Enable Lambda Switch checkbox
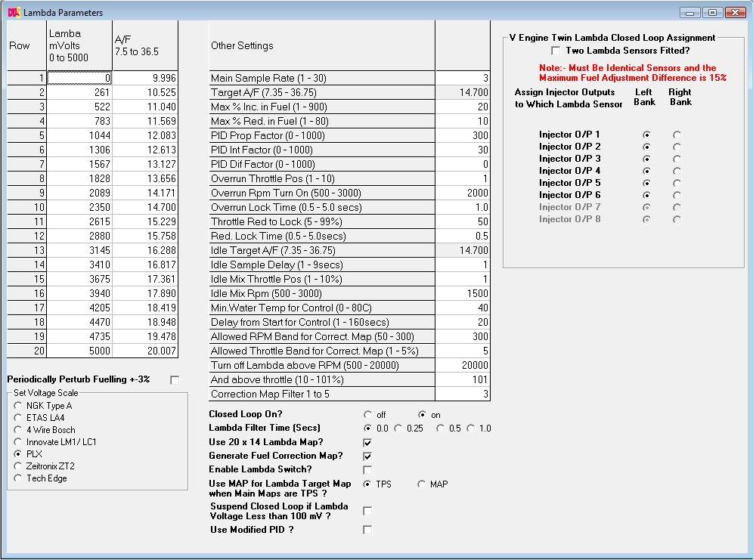The width and height of the screenshot is (753, 560). (x=367, y=470)
